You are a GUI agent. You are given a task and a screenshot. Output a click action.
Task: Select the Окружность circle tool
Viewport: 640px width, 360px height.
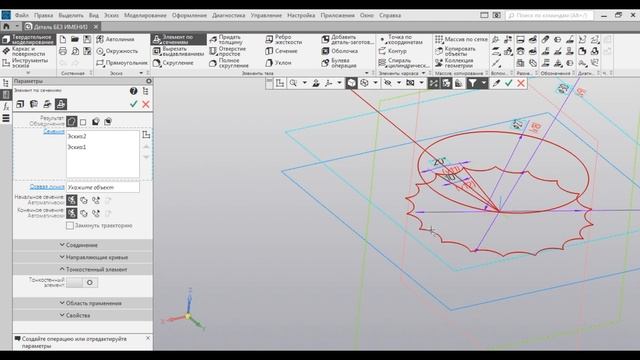pos(117,51)
